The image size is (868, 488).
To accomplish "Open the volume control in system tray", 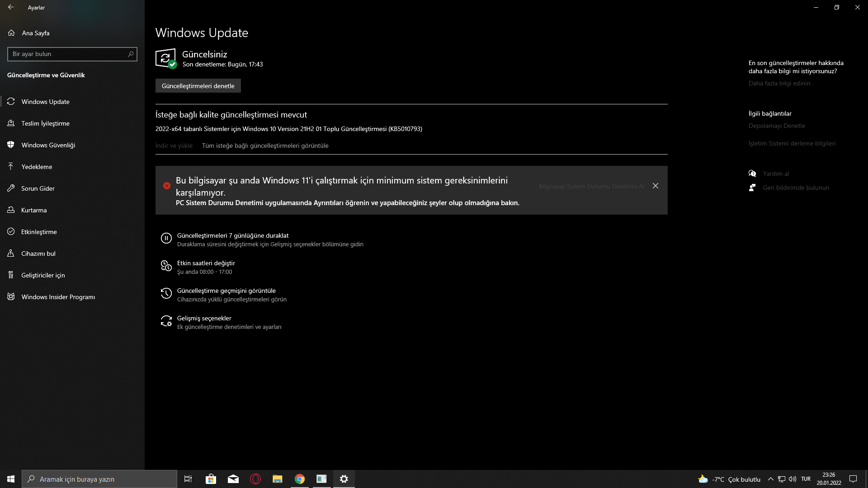I will point(793,479).
